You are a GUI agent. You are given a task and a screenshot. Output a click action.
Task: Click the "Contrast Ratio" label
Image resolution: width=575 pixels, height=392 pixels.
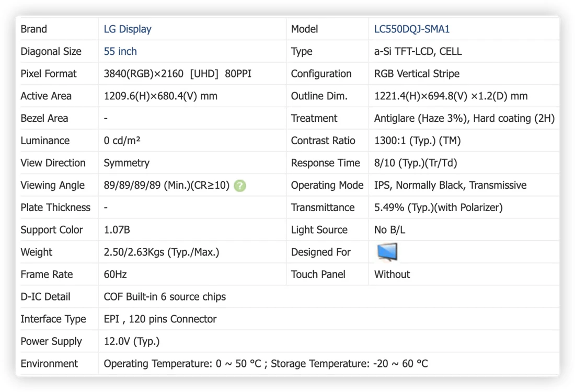(323, 141)
